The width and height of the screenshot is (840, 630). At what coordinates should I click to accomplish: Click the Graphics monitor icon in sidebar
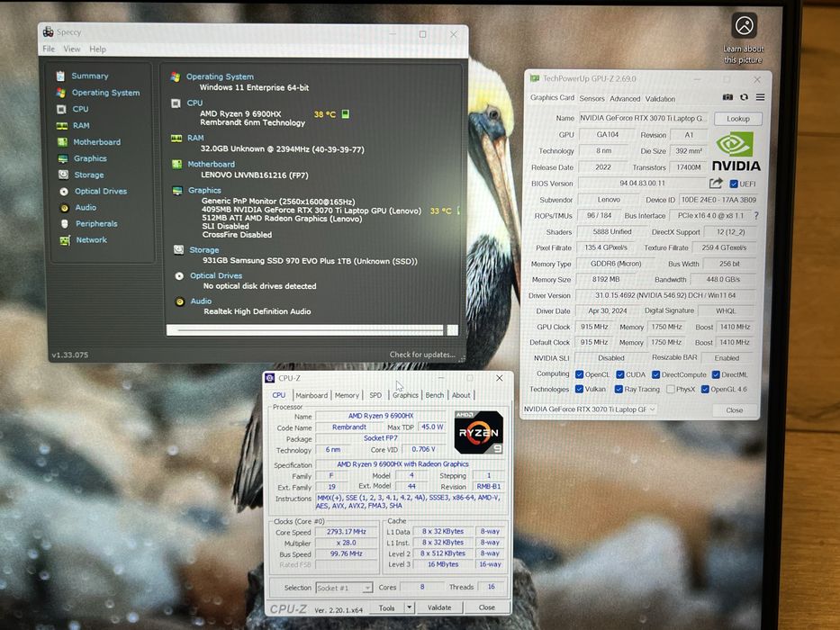[x=63, y=158]
